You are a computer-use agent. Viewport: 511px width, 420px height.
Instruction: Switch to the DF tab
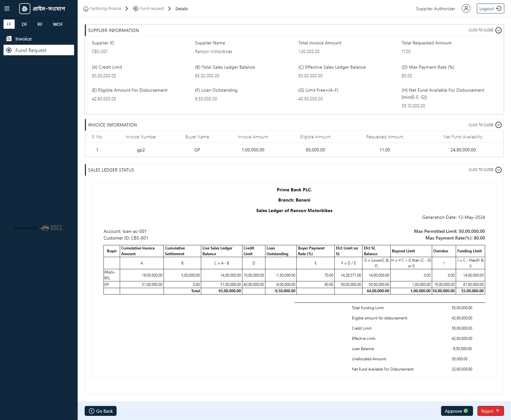[x=25, y=24]
